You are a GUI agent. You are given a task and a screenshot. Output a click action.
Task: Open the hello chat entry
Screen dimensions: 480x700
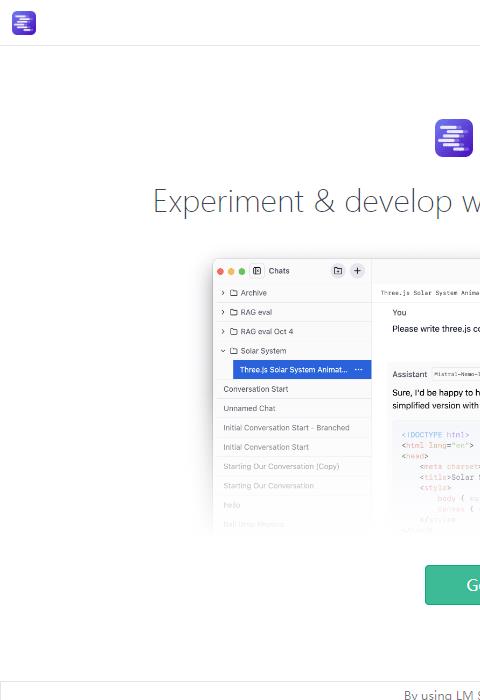pos(294,505)
